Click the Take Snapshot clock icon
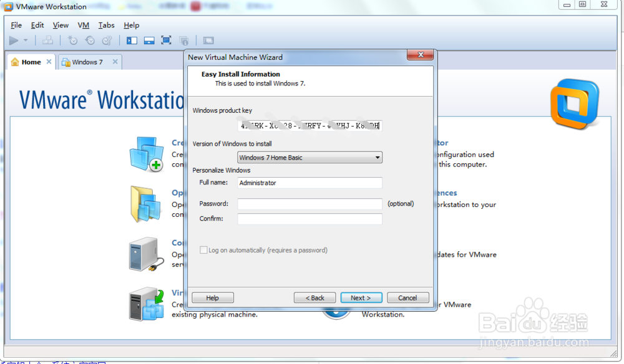Viewport: 624px width, 364px height. coord(72,40)
